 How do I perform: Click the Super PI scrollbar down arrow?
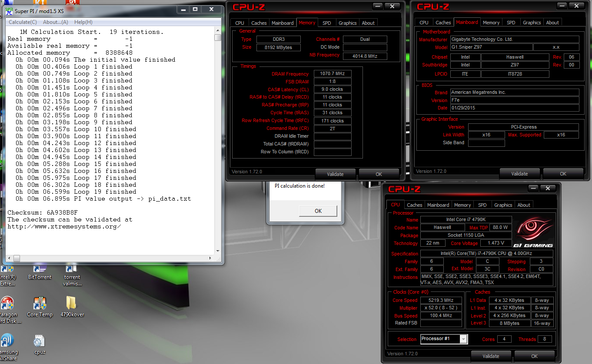(218, 251)
